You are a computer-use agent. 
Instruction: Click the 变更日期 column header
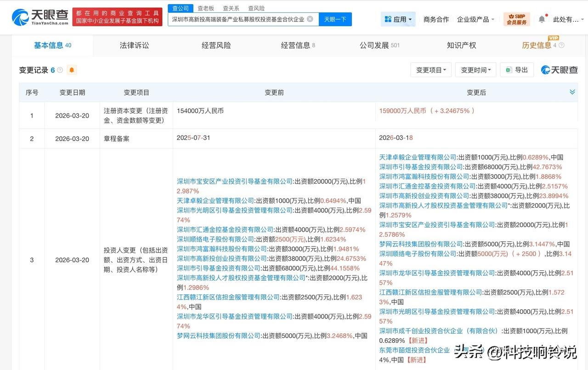72,92
